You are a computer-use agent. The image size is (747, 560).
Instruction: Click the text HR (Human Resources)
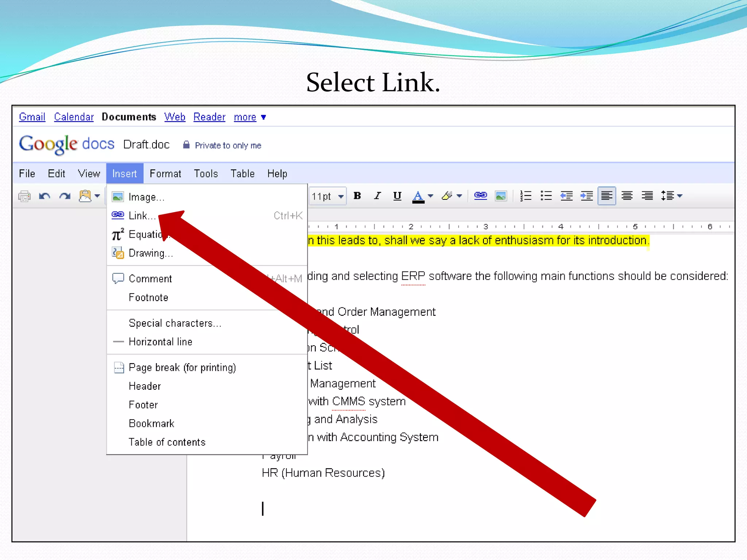tap(323, 473)
